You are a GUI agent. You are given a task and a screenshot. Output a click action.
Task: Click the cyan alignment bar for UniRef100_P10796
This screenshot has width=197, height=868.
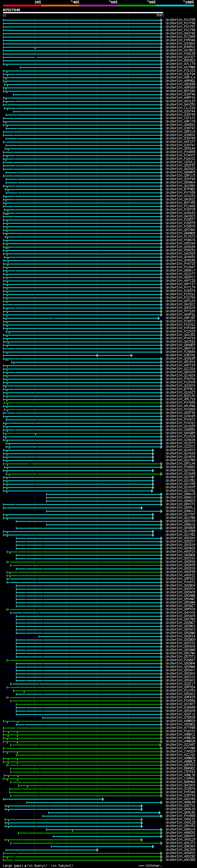(x=82, y=23)
